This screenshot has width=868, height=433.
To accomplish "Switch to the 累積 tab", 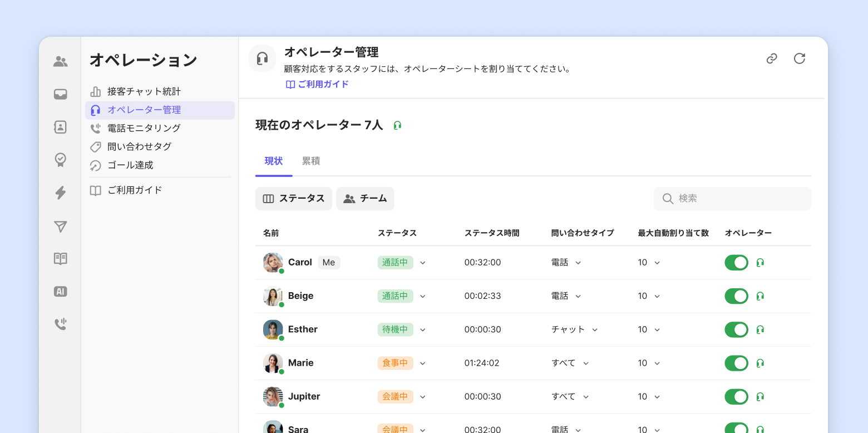I will click(x=310, y=161).
